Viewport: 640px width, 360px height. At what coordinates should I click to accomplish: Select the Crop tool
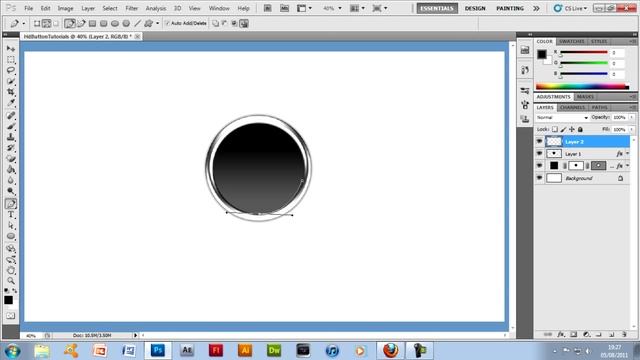point(11,92)
